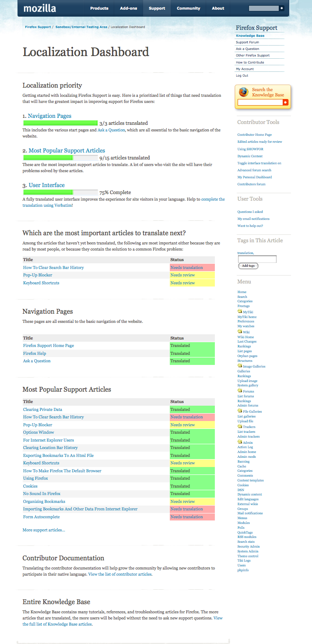Open the Forums folder icon in Menu
312x644 pixels.
tap(240, 391)
